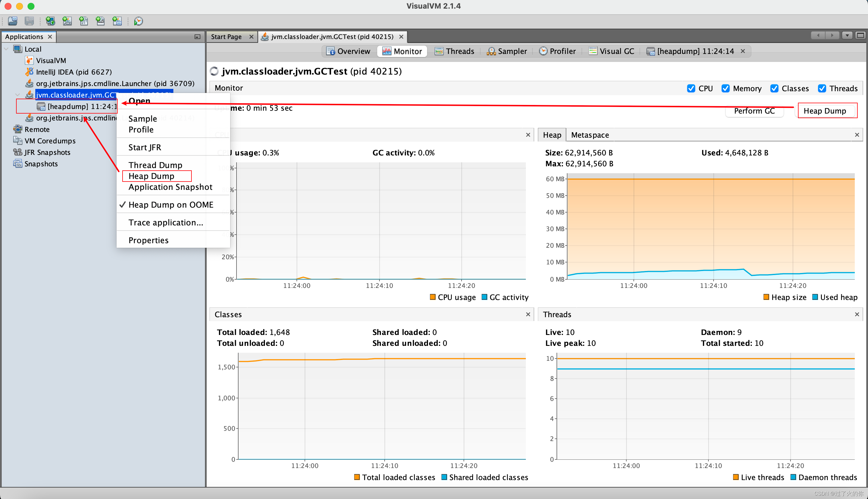868x499 pixels.
Task: Click the Add Remote Host toolbar icon
Action: (51, 21)
